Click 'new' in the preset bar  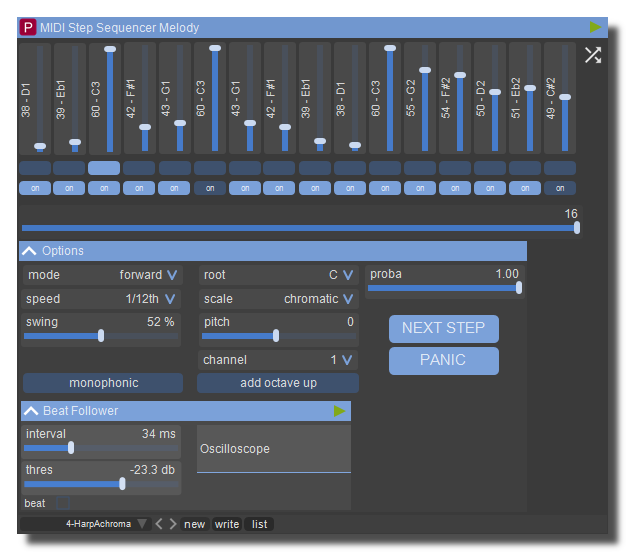click(x=195, y=524)
